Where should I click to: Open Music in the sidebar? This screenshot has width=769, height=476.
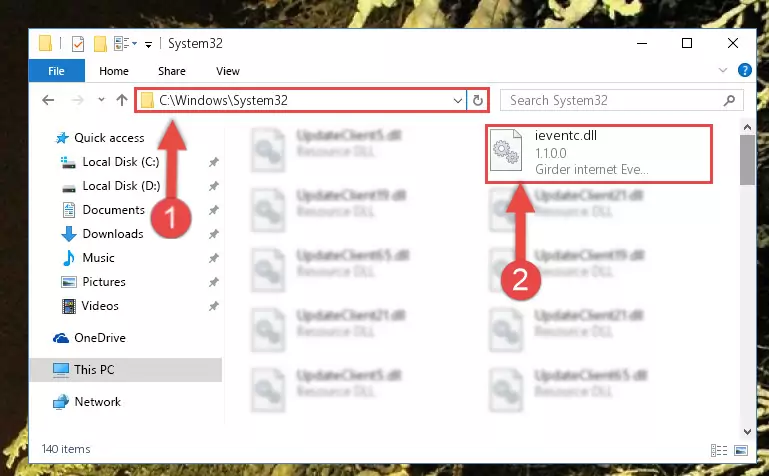coord(98,258)
